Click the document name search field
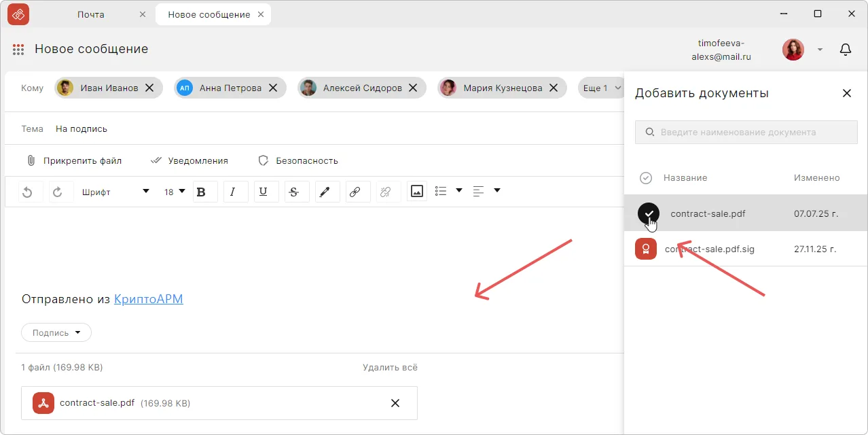The image size is (868, 435). (746, 133)
